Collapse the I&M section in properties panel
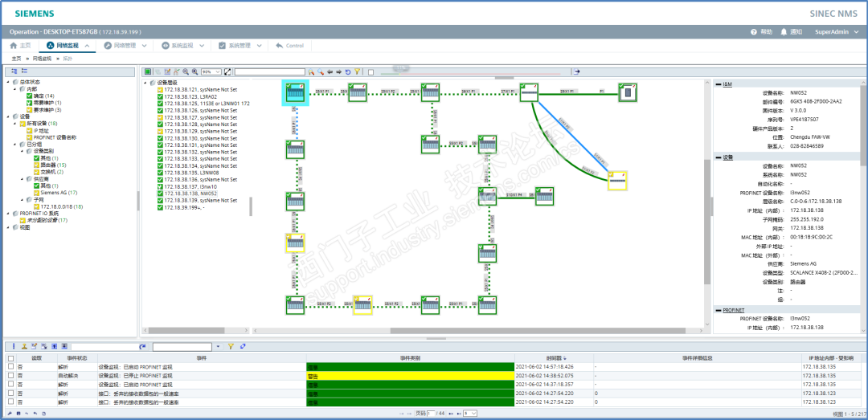The width and height of the screenshot is (868, 420). pos(718,84)
